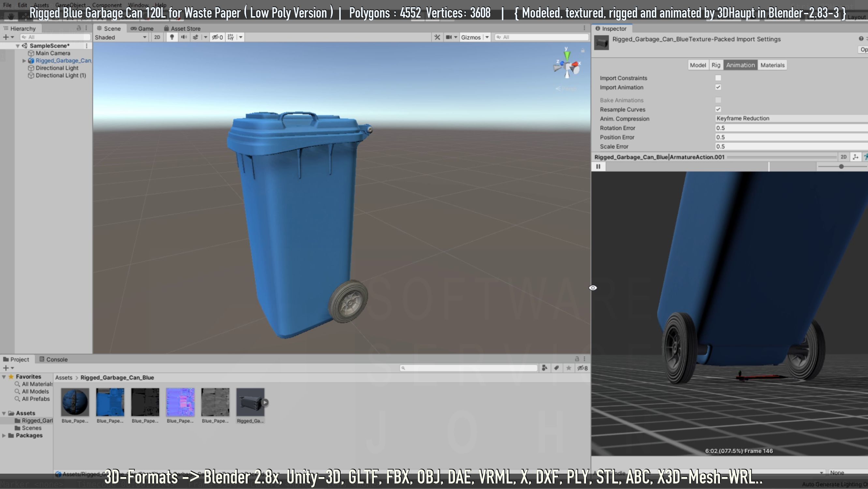This screenshot has width=868, height=489.
Task: Toggle scene effects layers icon
Action: click(x=196, y=37)
